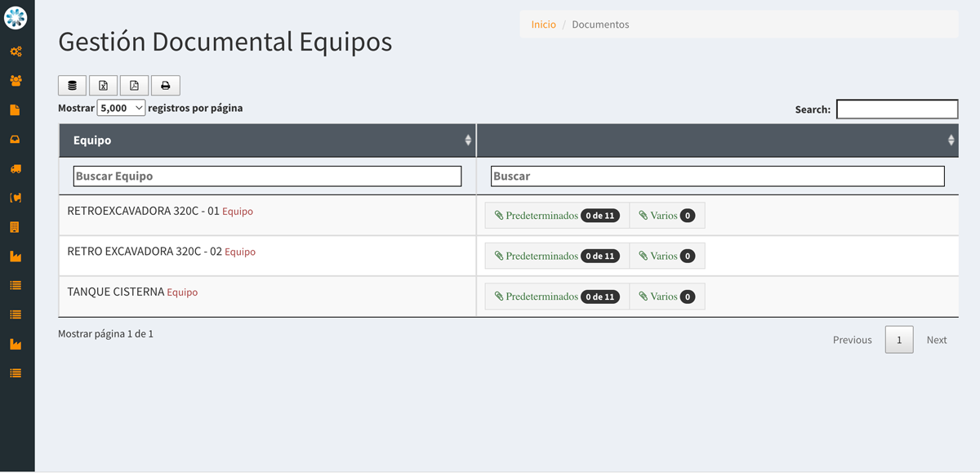Open the records per page dropdown
This screenshot has width=980, height=473.
click(x=121, y=108)
